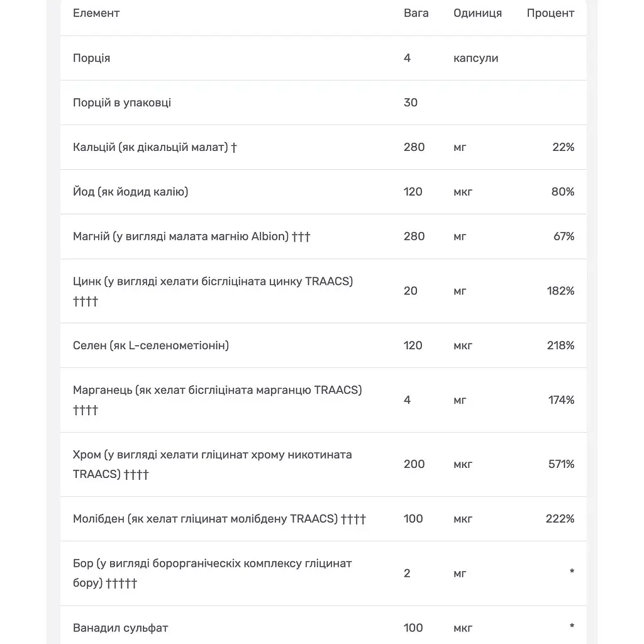Click the Вага column header
The height and width of the screenshot is (644, 644).
click(x=416, y=13)
